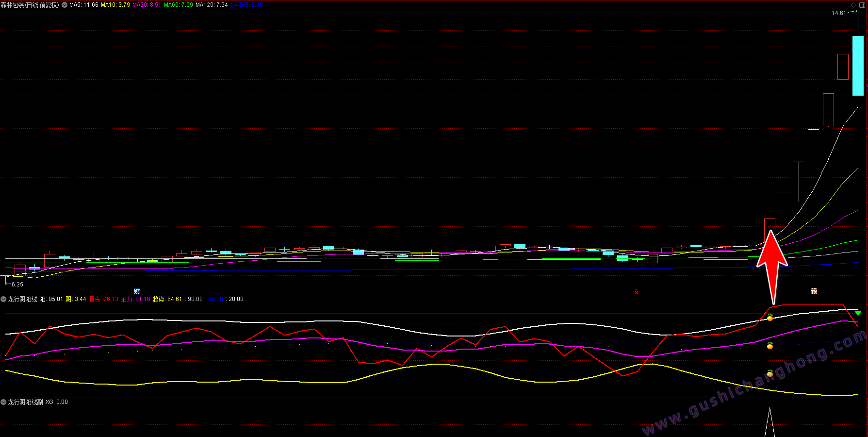Click the blue 60.00 reference value

215,299
